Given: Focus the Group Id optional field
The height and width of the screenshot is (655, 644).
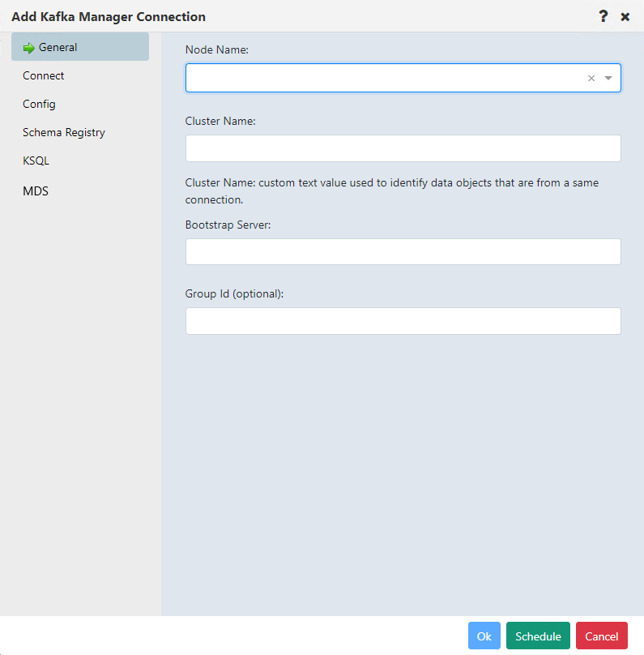Looking at the screenshot, I should pyautogui.click(x=403, y=321).
